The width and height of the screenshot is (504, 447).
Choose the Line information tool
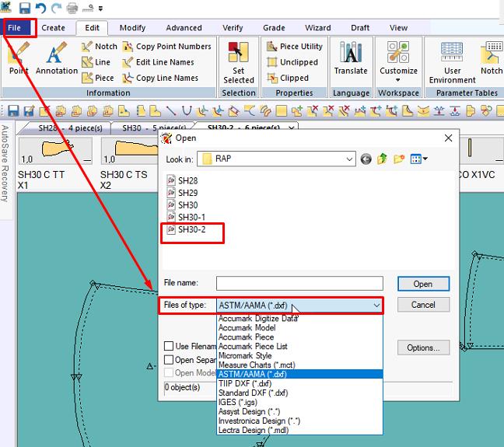tap(96, 62)
